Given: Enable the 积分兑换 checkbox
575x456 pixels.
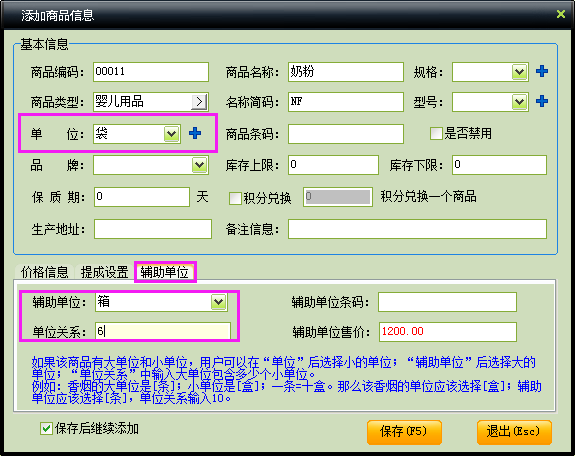Looking at the screenshot, I should pos(235,198).
